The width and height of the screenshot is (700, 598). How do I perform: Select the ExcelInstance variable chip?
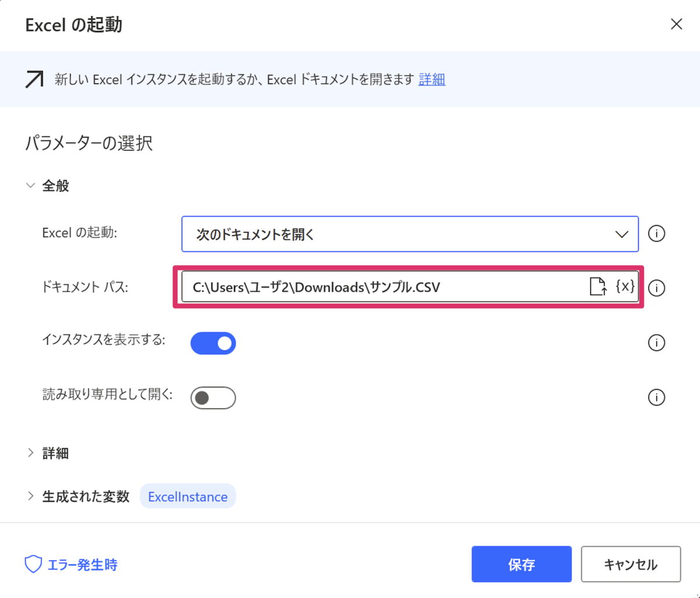[x=188, y=496]
